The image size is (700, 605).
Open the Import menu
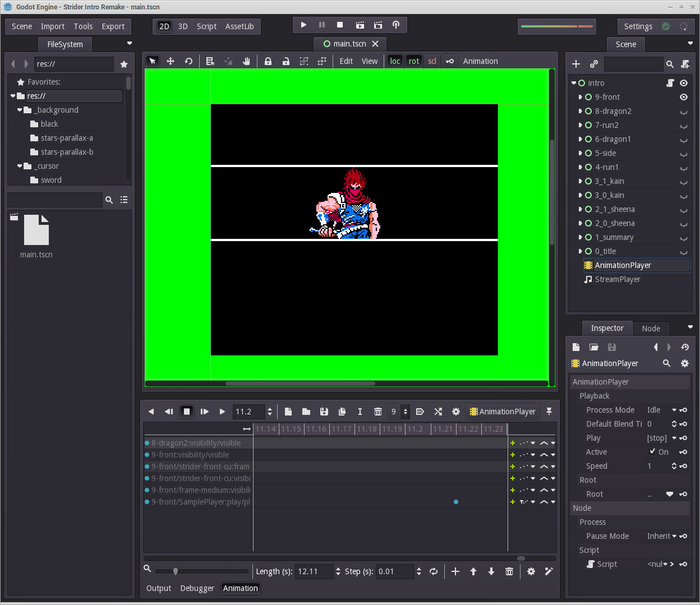coord(53,26)
